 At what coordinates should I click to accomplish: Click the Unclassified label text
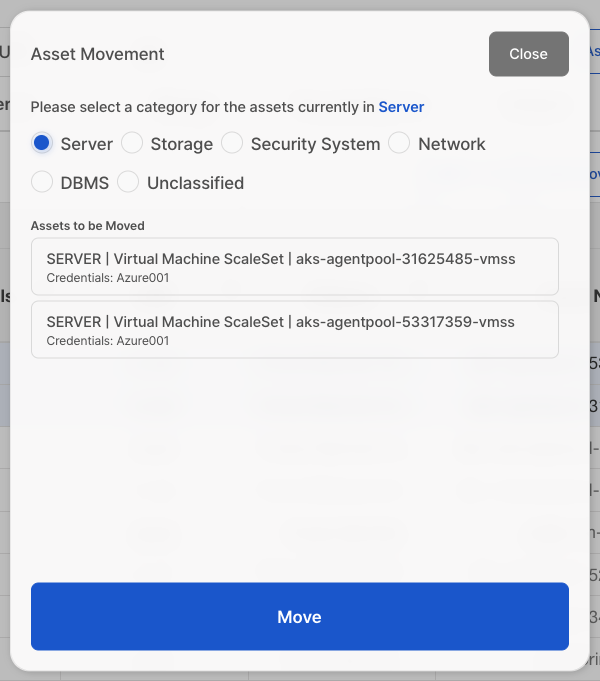click(195, 183)
